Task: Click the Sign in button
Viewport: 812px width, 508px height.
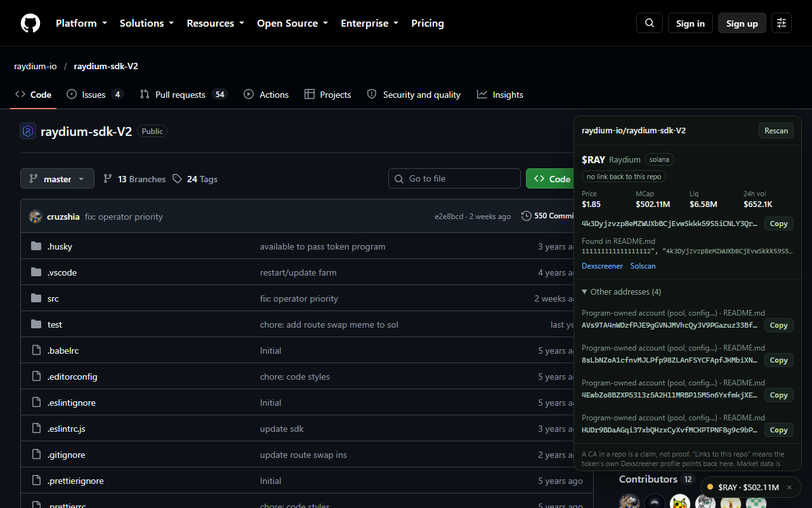Action: [x=690, y=23]
